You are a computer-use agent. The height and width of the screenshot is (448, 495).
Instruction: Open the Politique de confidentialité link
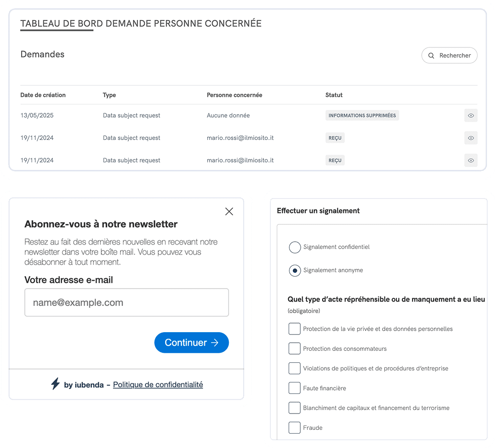click(158, 384)
